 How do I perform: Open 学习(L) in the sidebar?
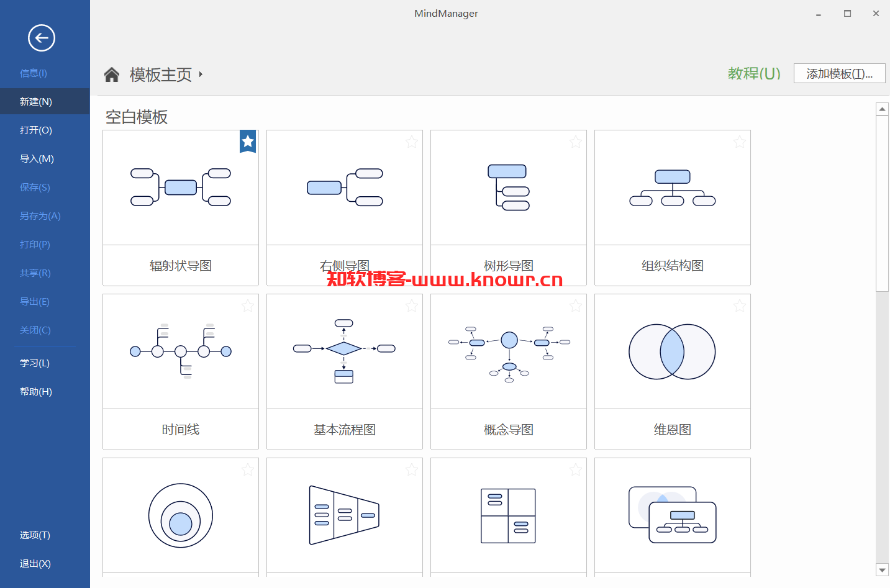click(x=35, y=363)
